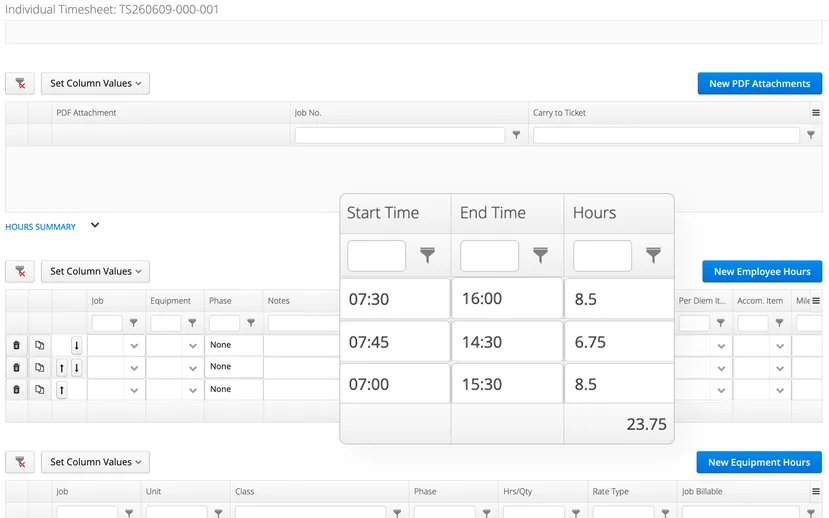
Task: Select the 15:30 end time cell
Action: [508, 384]
